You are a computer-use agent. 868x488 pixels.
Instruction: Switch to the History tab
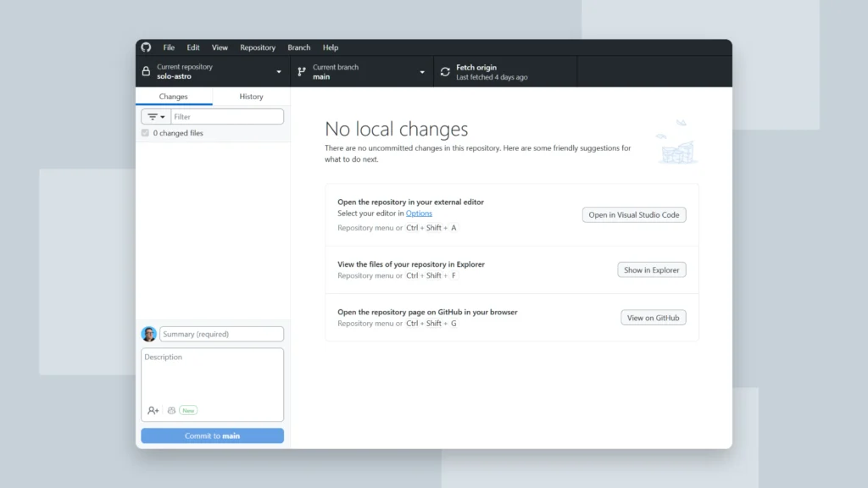coord(250,97)
